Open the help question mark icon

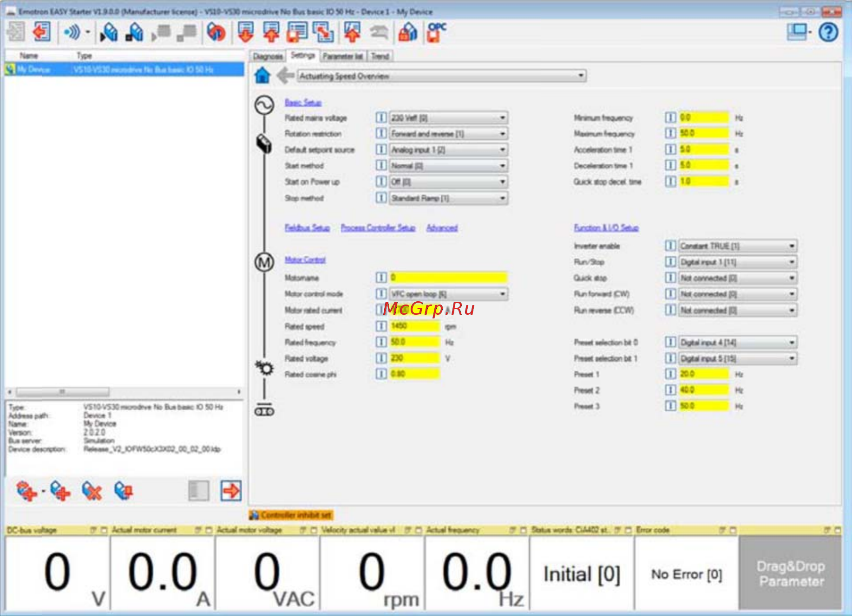[x=828, y=32]
